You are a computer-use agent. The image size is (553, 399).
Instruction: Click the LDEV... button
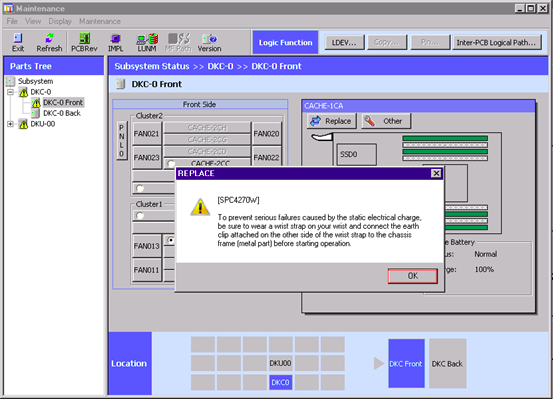(x=344, y=42)
